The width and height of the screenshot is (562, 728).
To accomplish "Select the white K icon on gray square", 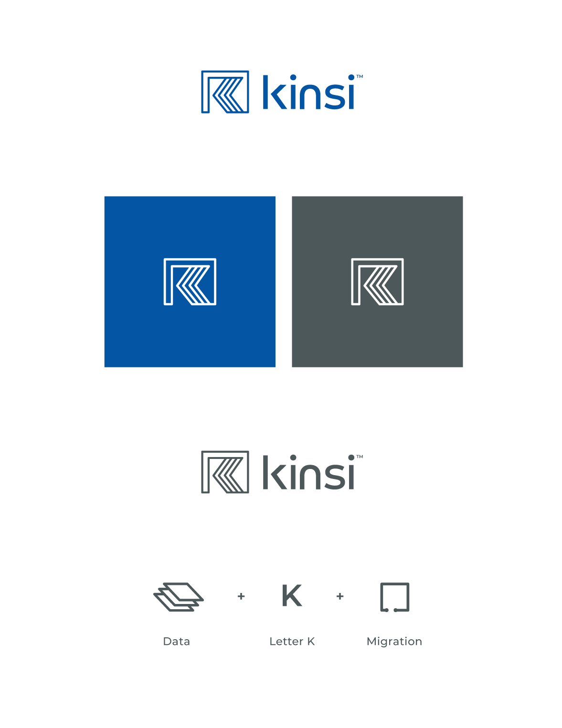I will [377, 281].
